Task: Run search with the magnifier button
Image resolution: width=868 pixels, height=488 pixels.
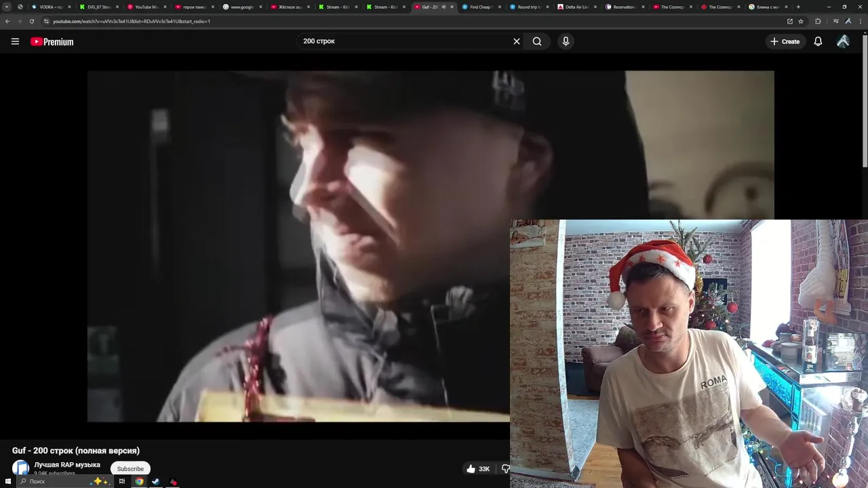Action: pos(537,41)
